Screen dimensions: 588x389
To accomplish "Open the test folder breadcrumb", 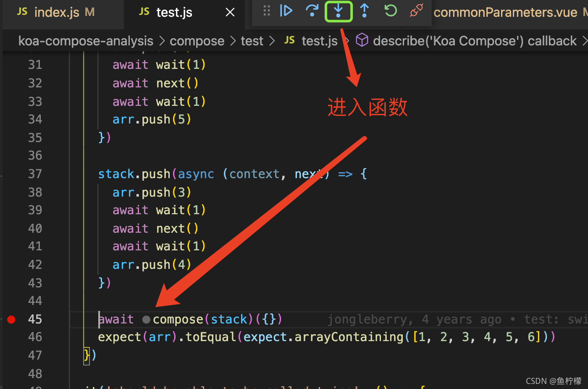I will (252, 41).
